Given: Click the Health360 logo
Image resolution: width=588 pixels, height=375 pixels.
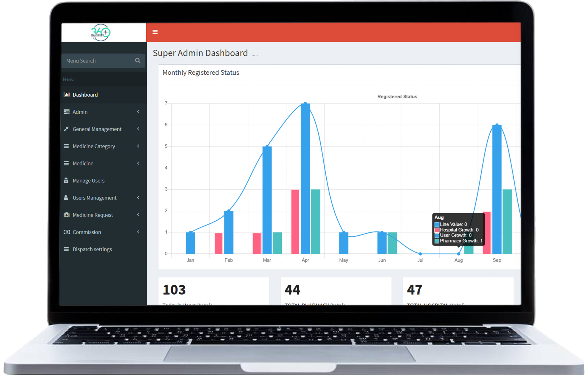Looking at the screenshot, I should click(x=101, y=32).
